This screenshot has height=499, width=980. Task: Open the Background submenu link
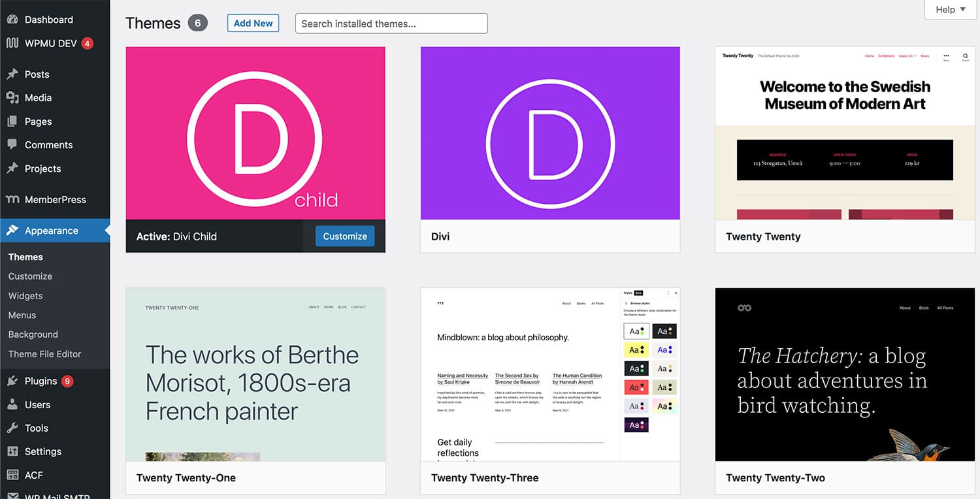point(33,334)
